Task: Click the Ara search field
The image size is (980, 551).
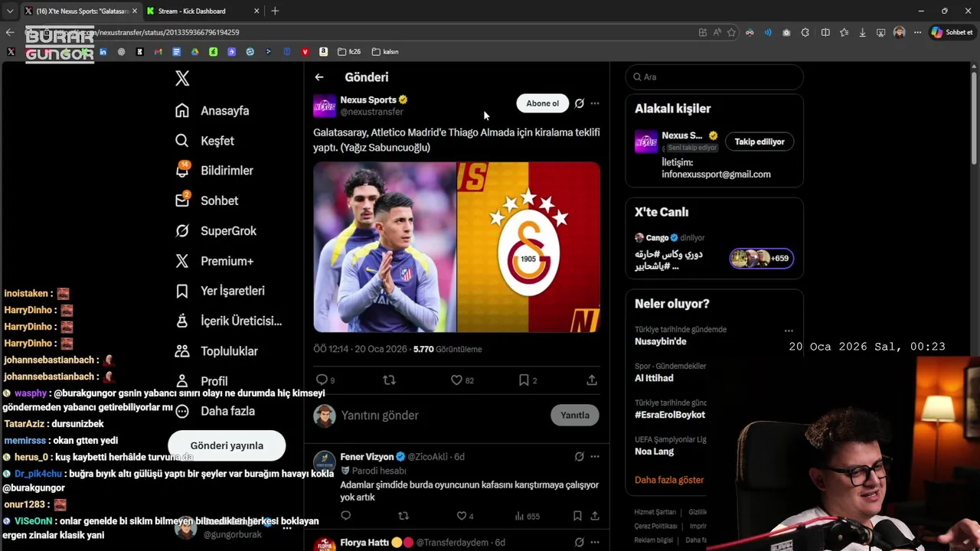Action: click(714, 77)
